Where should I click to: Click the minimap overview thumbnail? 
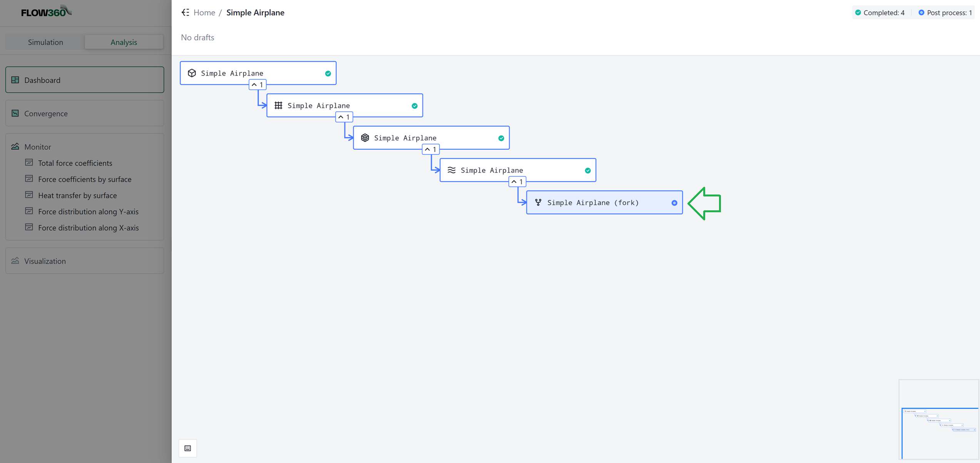click(x=939, y=419)
